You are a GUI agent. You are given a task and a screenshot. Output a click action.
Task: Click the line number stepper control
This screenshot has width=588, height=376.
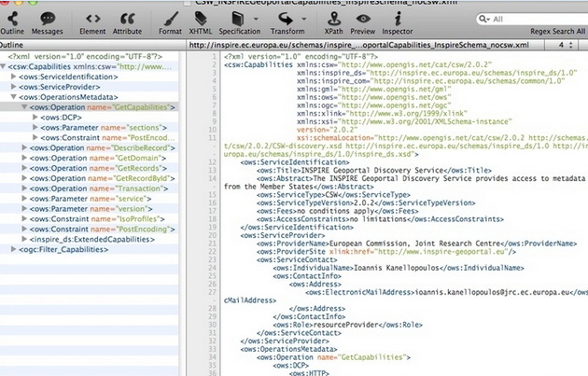(x=570, y=44)
